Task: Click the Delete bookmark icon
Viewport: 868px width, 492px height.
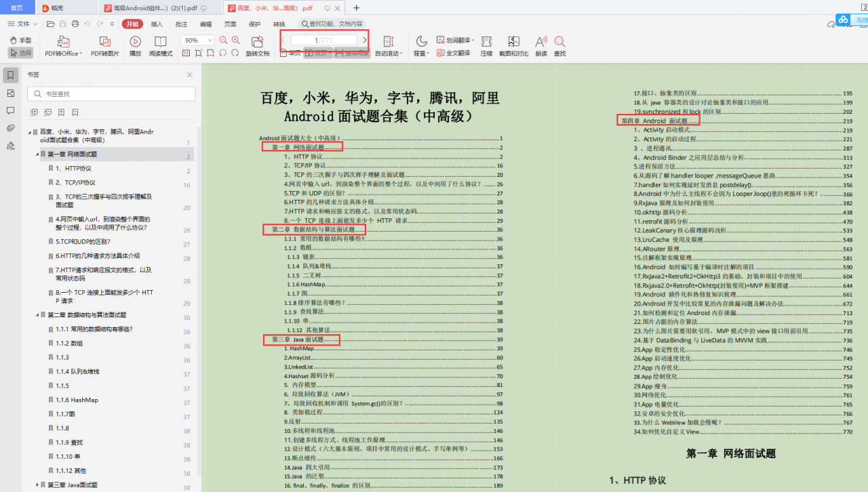Action: point(75,112)
